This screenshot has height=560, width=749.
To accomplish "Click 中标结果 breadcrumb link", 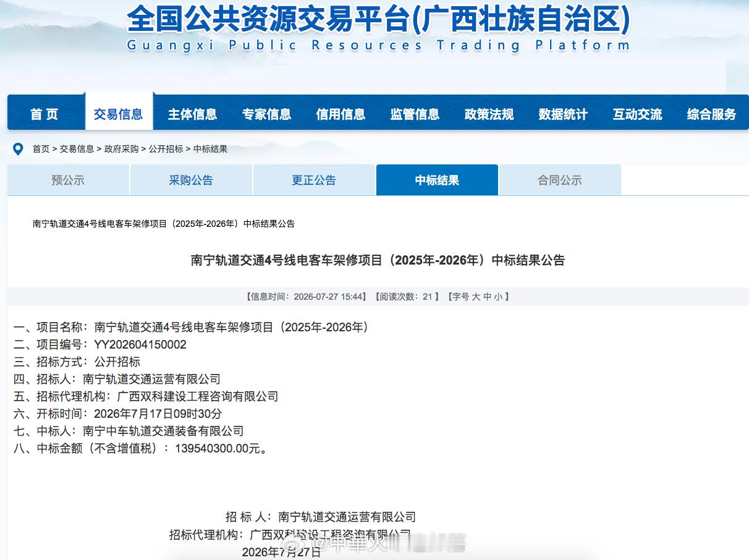I will click(210, 149).
